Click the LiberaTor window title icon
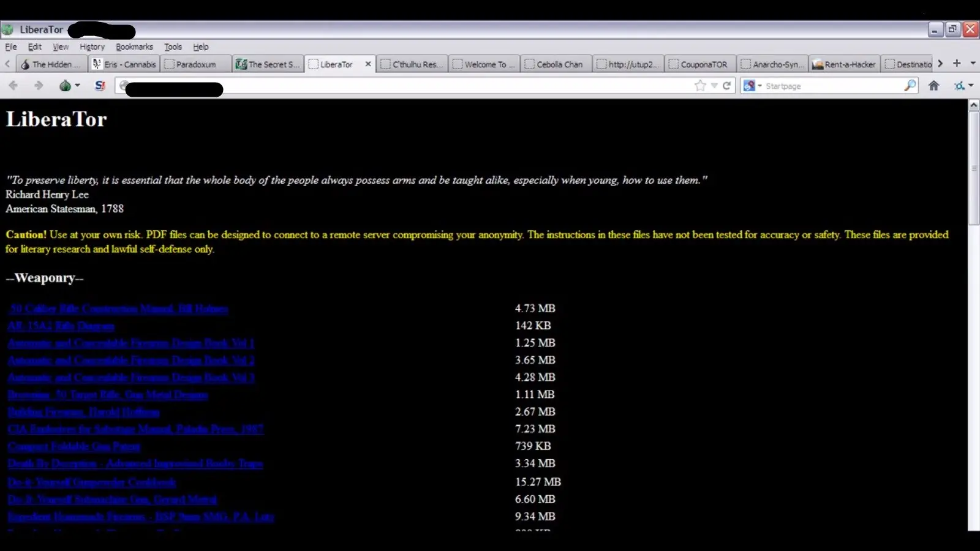The image size is (980, 551). [x=8, y=29]
